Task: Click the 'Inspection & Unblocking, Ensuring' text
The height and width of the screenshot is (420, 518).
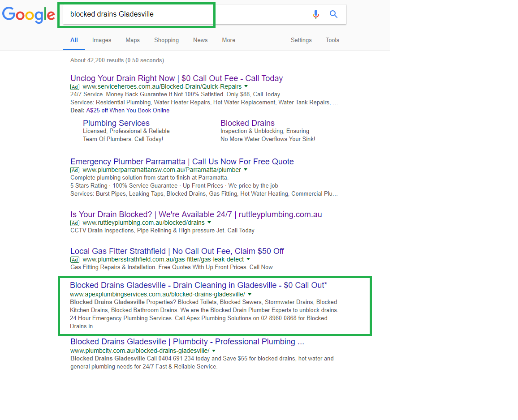Action: (x=265, y=131)
